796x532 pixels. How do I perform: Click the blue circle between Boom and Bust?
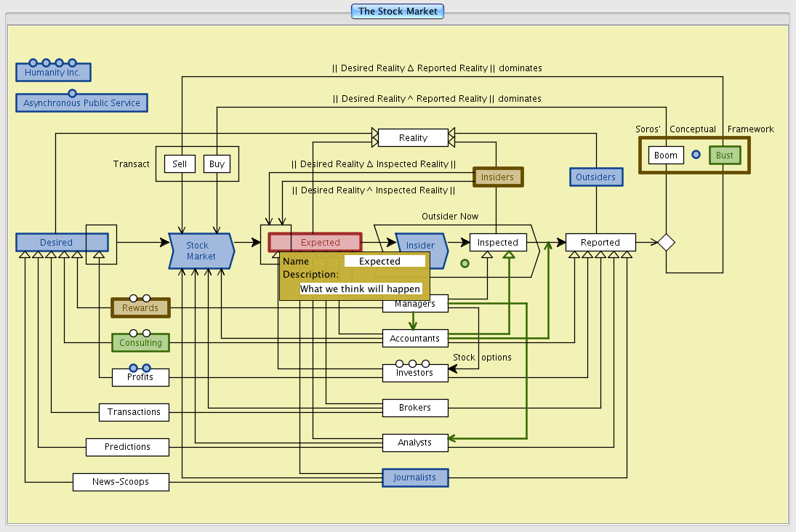tap(696, 155)
